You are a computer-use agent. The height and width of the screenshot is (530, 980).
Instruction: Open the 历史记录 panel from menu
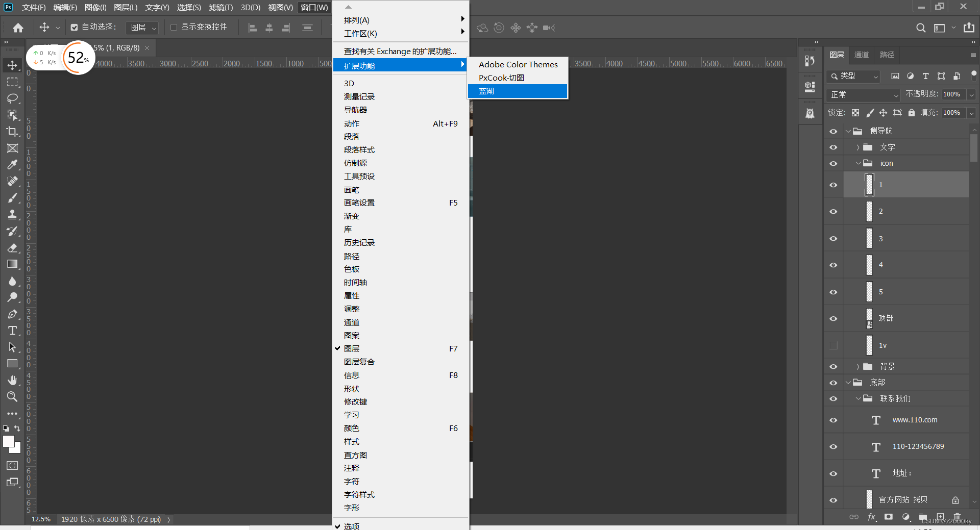pos(401,243)
